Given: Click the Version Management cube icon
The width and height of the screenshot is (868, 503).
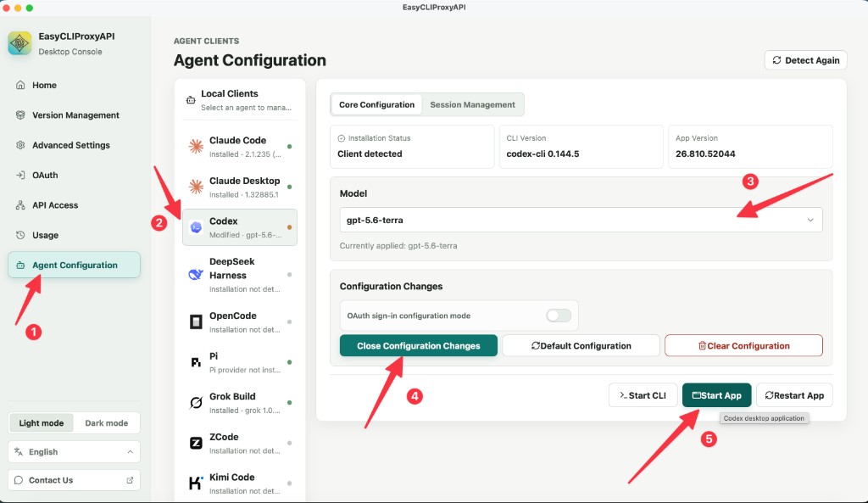Looking at the screenshot, I should click(20, 115).
